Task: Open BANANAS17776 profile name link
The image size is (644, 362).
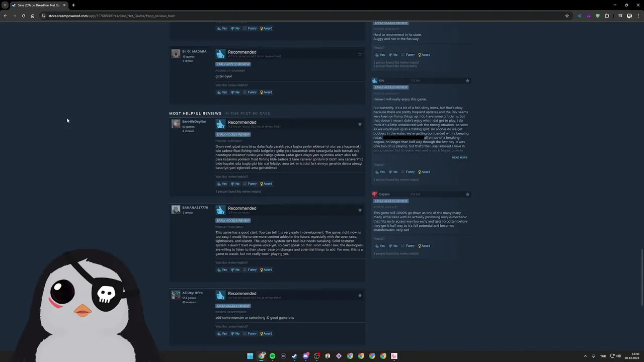Action: pyautogui.click(x=195, y=208)
